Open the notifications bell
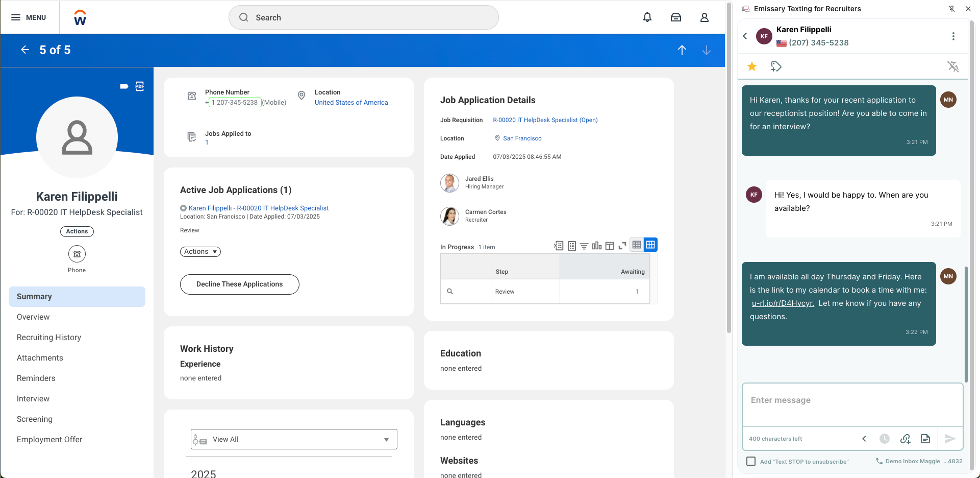This screenshot has height=478, width=980. (647, 17)
